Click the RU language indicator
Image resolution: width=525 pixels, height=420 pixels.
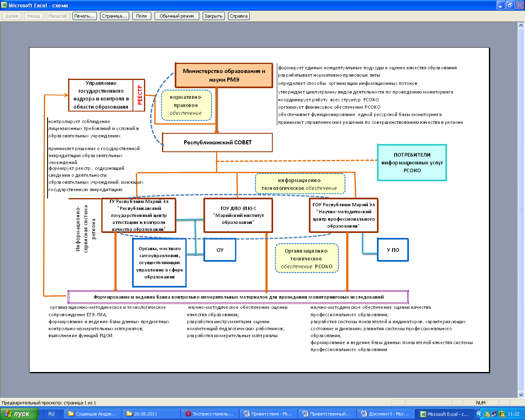click(x=51, y=414)
